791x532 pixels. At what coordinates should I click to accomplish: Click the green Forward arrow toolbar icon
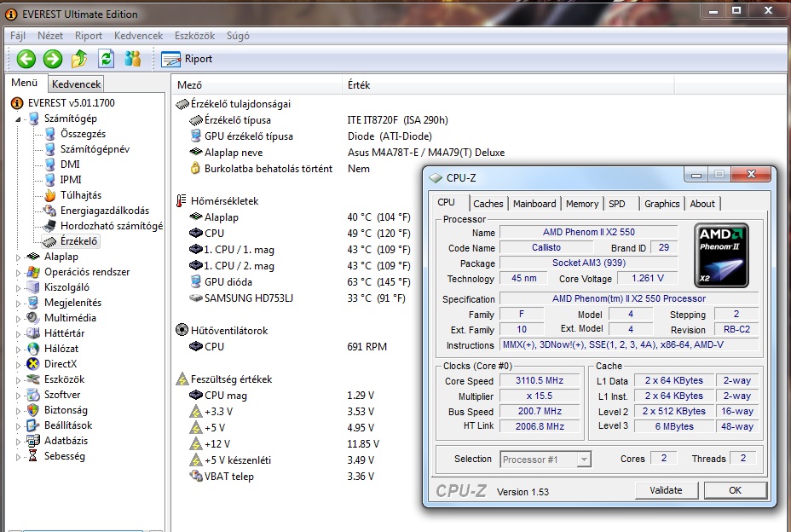53,59
